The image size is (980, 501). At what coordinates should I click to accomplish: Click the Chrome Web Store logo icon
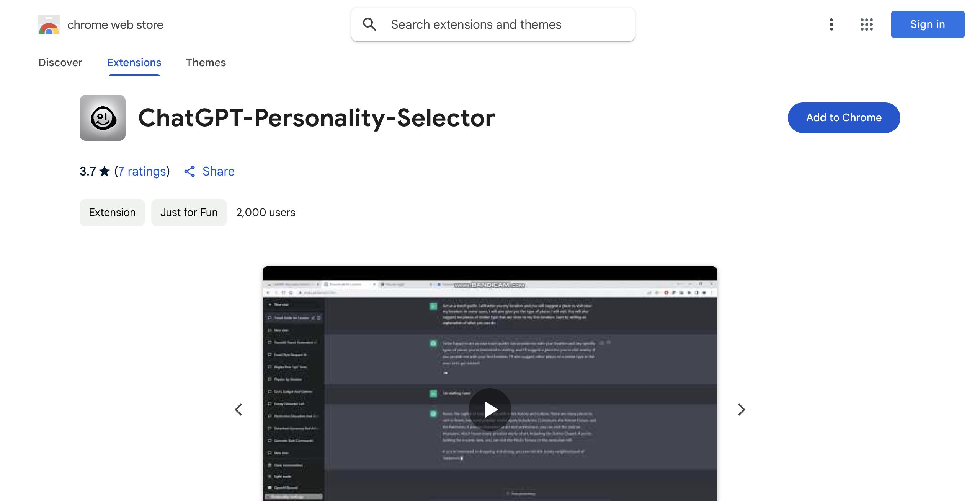49,24
